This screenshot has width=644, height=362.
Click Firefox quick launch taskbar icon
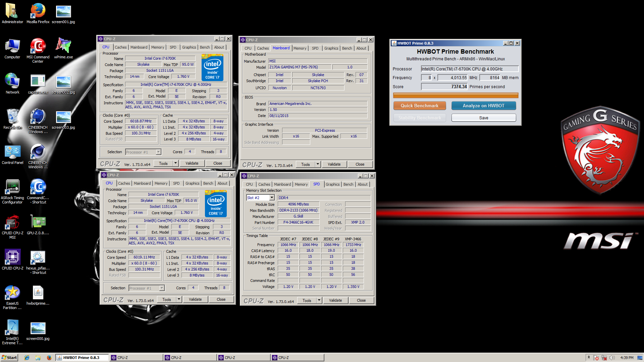(49, 358)
